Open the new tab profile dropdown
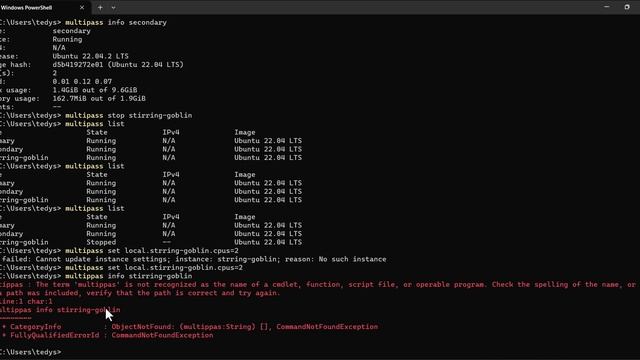 113,7
